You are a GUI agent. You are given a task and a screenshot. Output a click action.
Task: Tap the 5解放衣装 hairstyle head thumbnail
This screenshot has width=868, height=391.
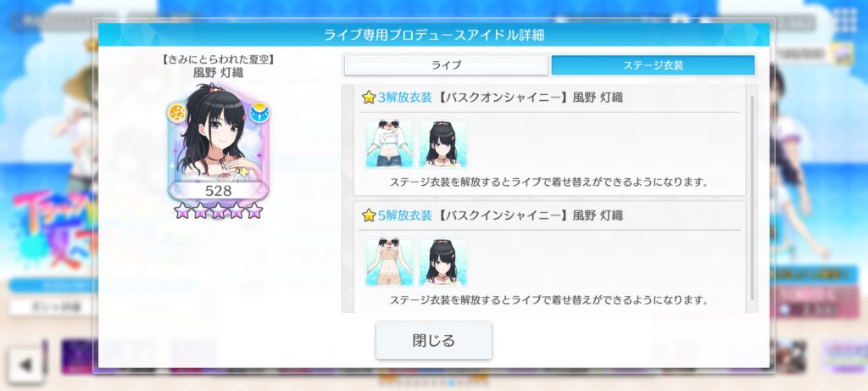pos(442,262)
